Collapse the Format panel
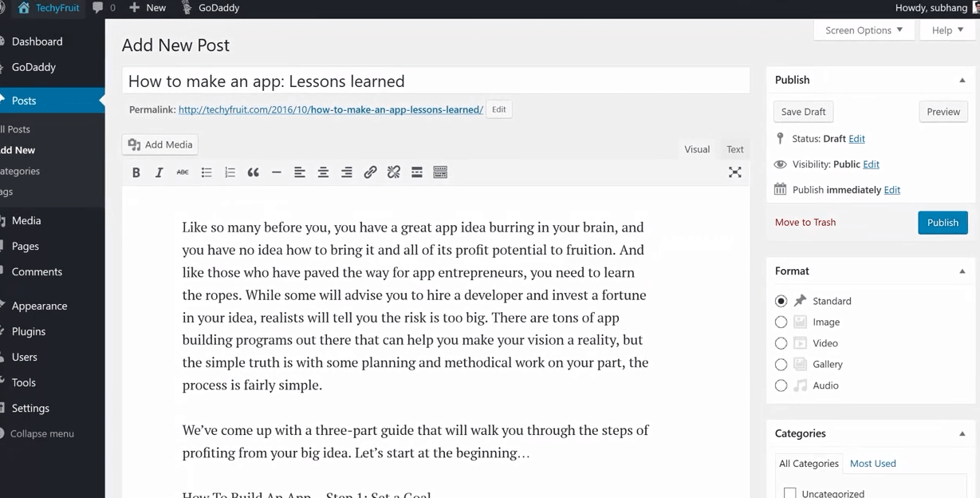The height and width of the screenshot is (498, 980). pos(962,271)
